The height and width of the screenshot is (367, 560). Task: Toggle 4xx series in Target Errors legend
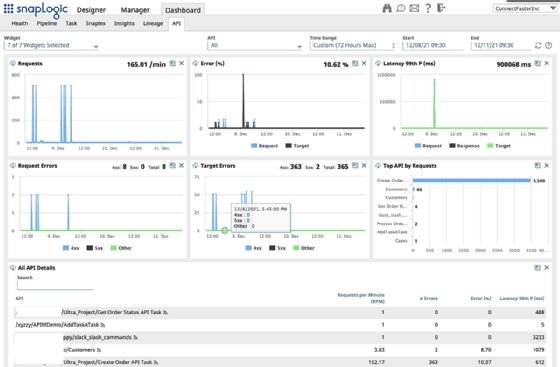(x=254, y=248)
